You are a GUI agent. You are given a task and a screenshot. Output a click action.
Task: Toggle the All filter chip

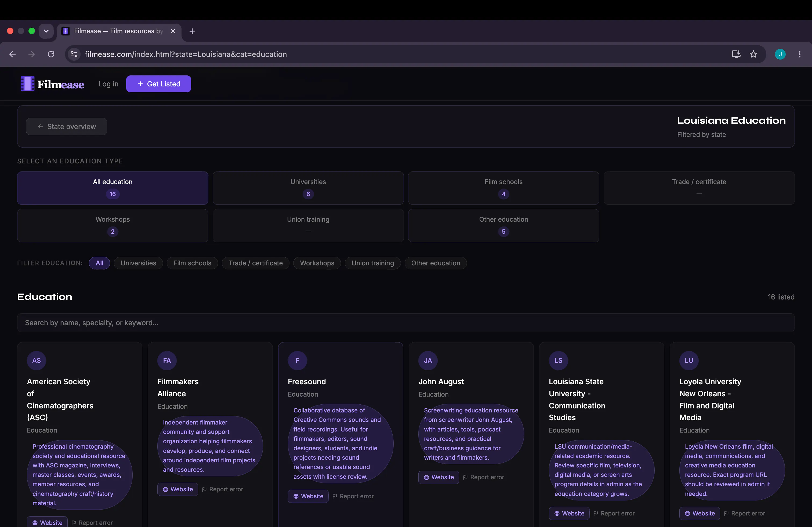pos(99,263)
